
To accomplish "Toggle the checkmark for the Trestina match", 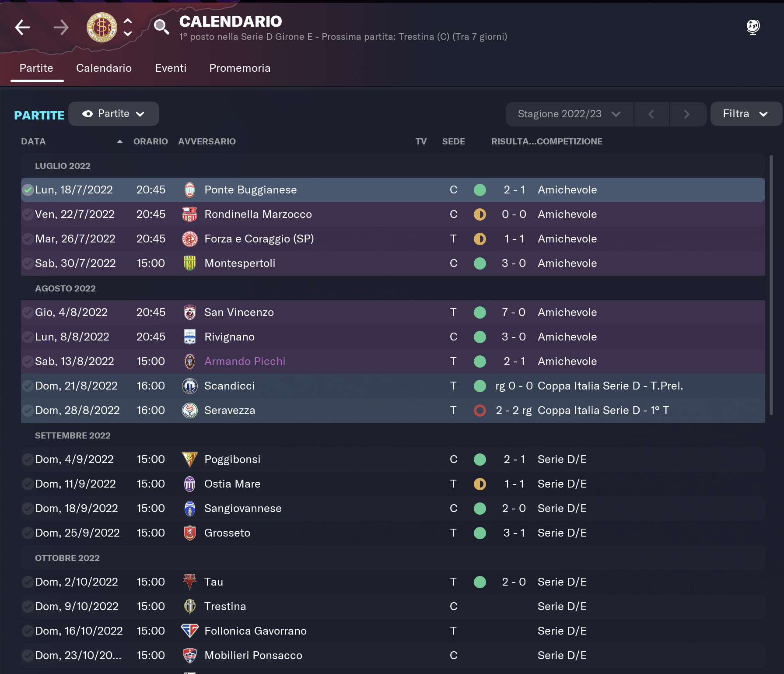I will tap(28, 607).
